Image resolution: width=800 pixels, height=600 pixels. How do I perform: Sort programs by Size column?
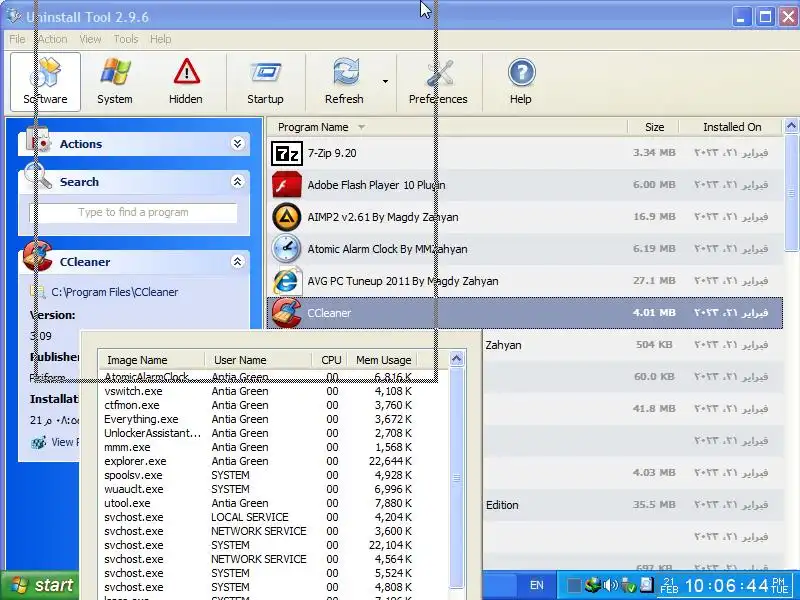(x=653, y=127)
